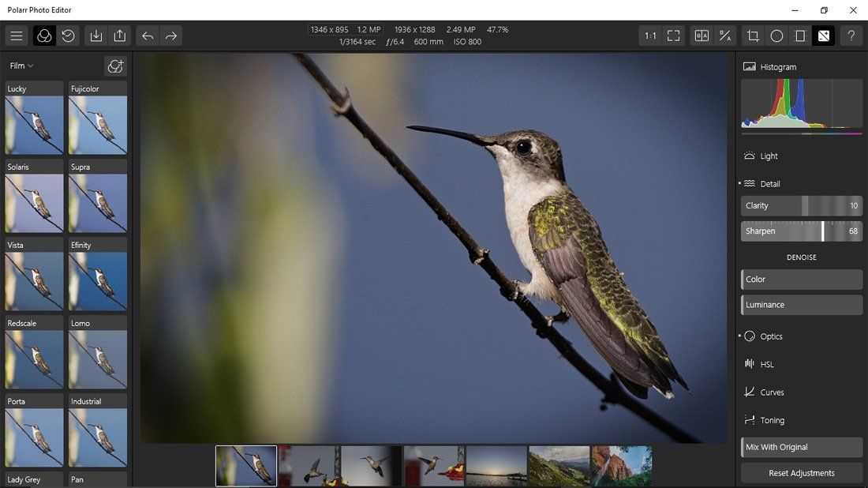Open the green mountain landscape thumbnail
The width and height of the screenshot is (868, 488).
point(559,466)
